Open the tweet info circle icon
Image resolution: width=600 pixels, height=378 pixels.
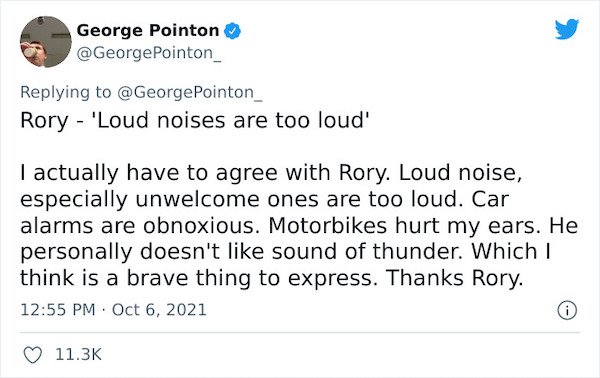click(x=567, y=310)
